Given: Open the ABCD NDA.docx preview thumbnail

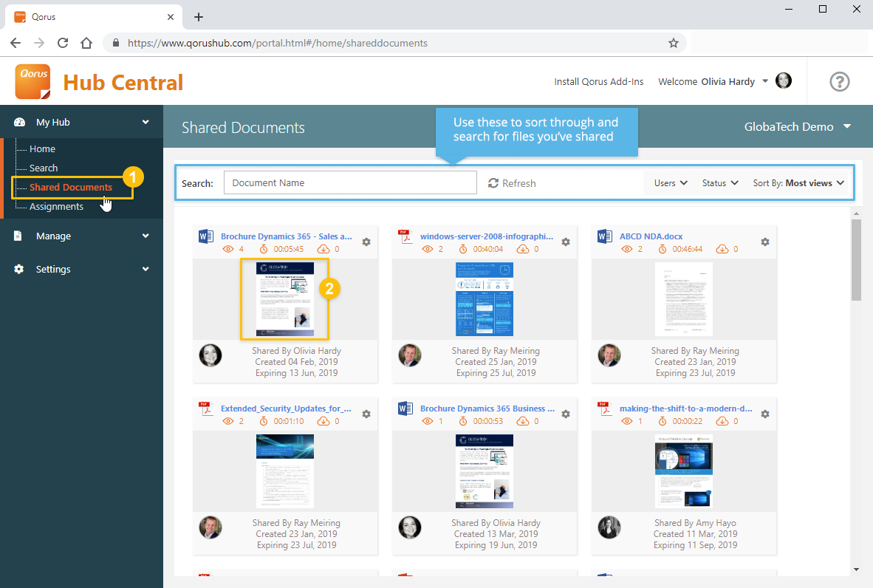Looking at the screenshot, I should coord(684,299).
